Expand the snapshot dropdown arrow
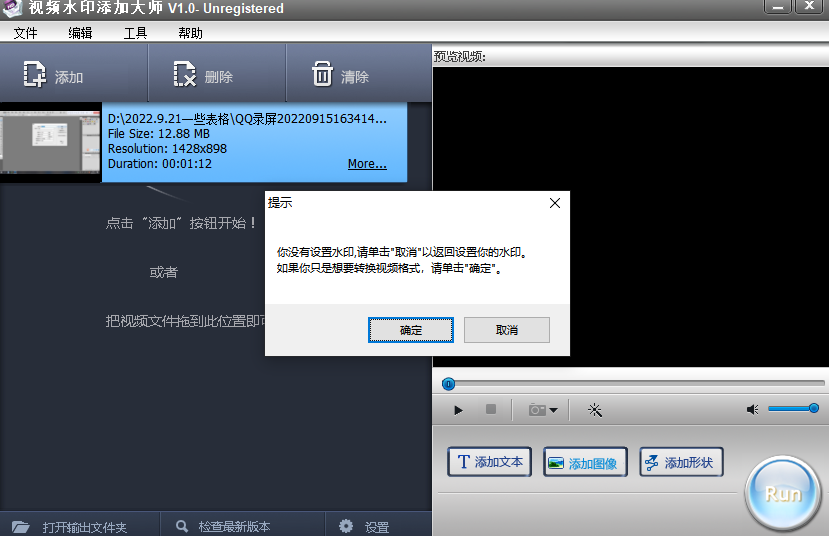The image size is (829, 536). [x=553, y=410]
